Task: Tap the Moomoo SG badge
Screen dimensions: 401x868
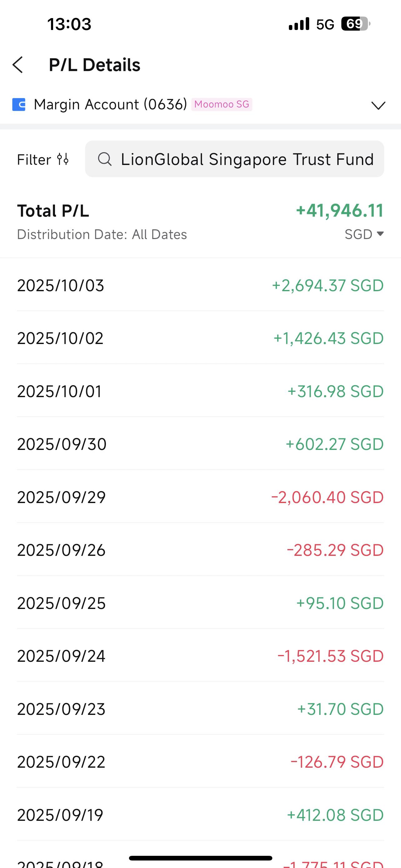Action: [221, 104]
